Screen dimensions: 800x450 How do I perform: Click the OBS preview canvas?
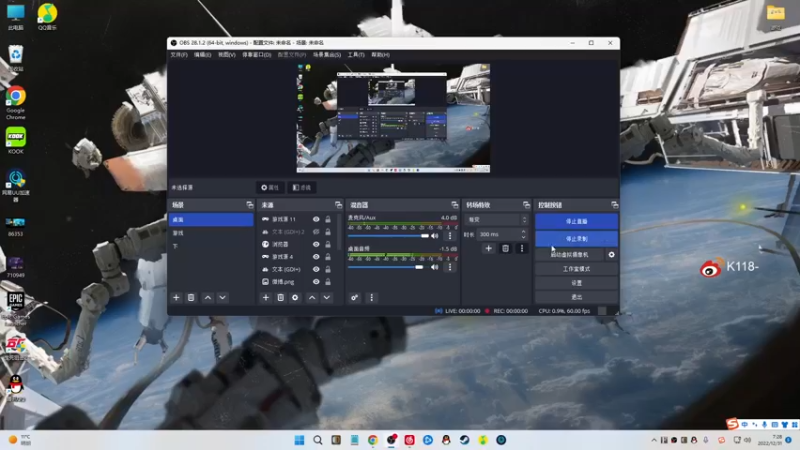[393, 118]
